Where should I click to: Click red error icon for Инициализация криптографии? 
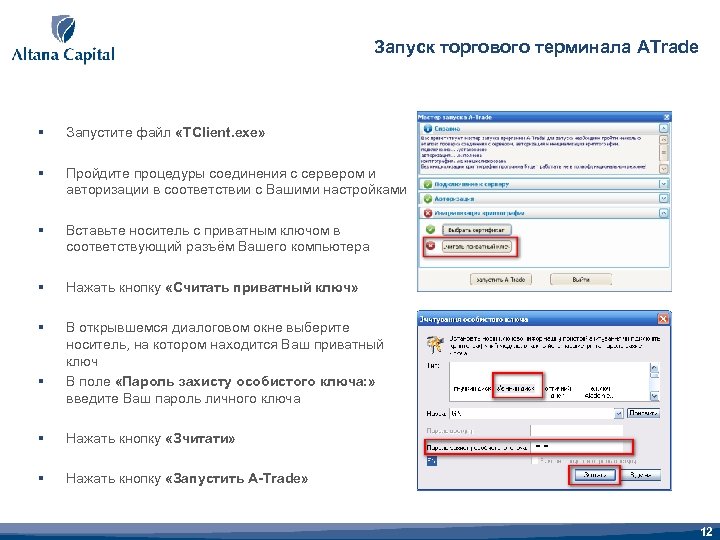(428, 213)
